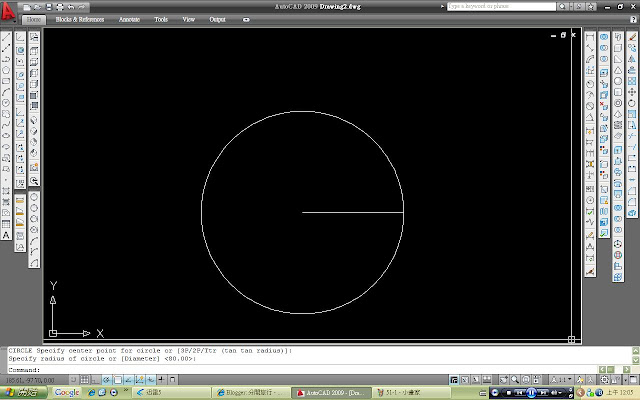Viewport: 640px width, 400px height.
Task: Select the Offset tool
Action: point(632,70)
